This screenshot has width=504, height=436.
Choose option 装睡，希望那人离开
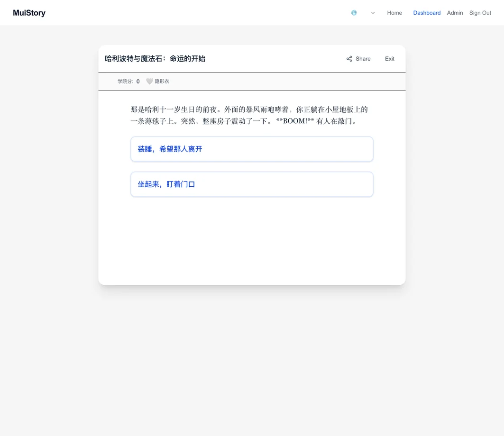252,149
